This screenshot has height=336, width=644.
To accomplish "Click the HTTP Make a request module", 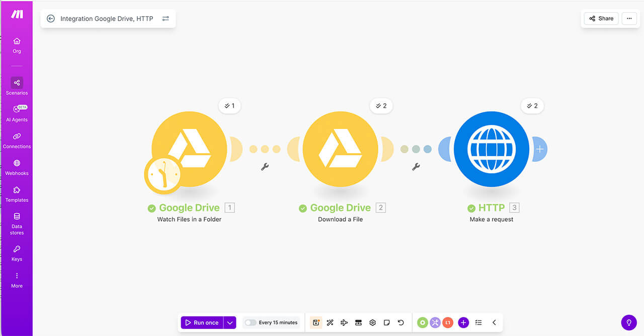I will point(491,149).
